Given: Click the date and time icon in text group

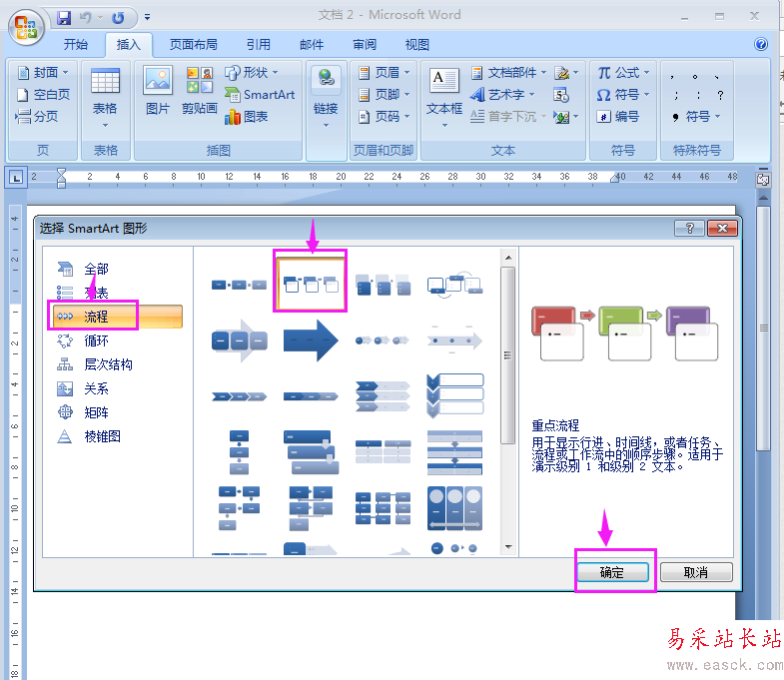Looking at the screenshot, I should pos(561,95).
